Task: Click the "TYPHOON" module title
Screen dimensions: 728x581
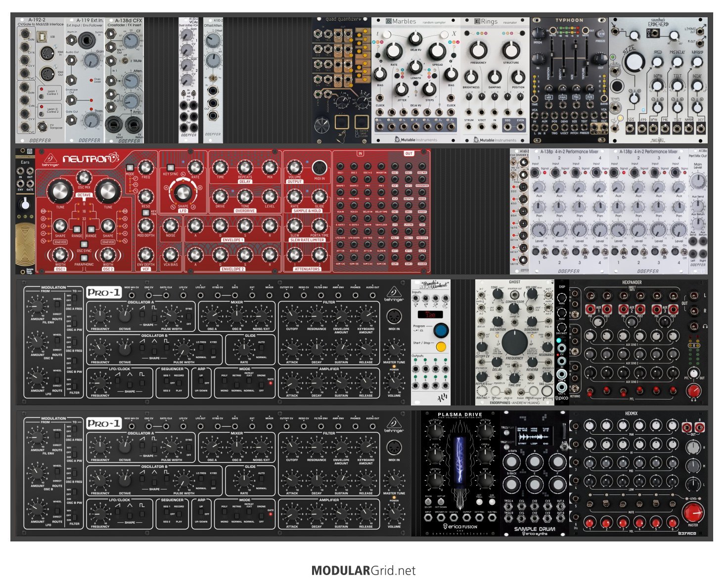Action: pos(569,21)
